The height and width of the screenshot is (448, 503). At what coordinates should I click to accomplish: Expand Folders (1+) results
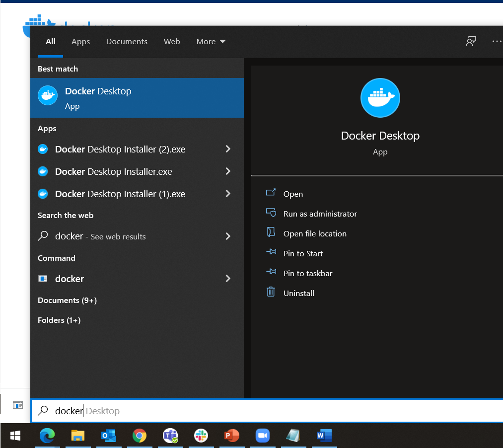pos(59,320)
